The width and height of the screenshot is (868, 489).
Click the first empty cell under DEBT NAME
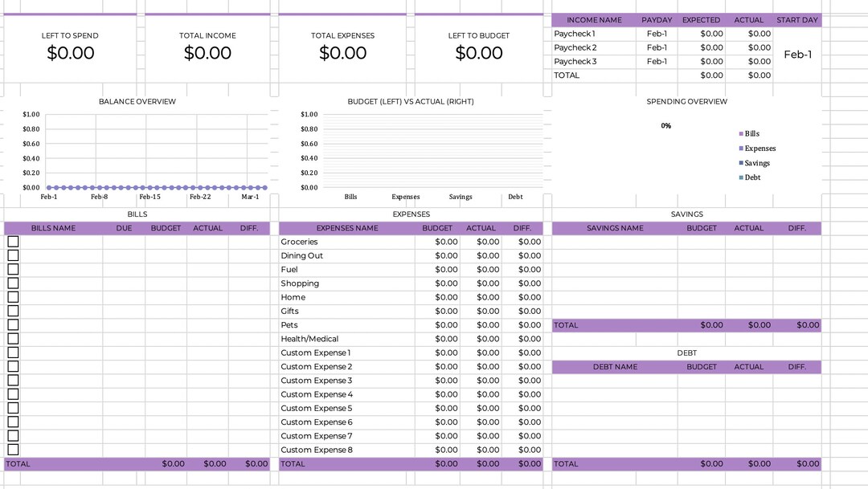615,381
